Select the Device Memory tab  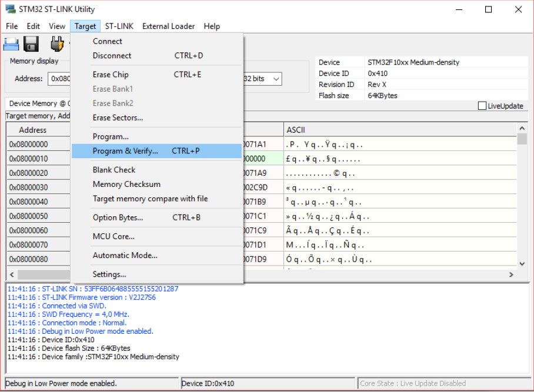38,103
